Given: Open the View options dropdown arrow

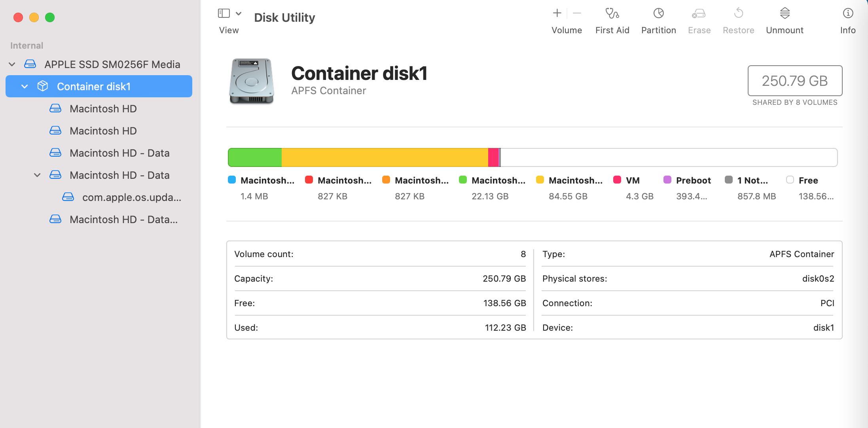Looking at the screenshot, I should (x=239, y=13).
